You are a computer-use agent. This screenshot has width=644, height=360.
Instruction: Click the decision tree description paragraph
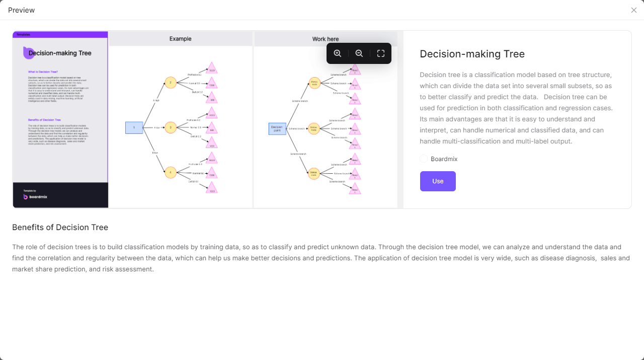[x=516, y=108]
